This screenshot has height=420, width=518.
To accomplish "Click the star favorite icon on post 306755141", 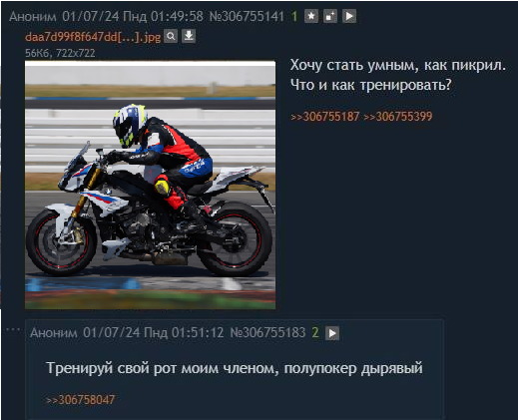I will (x=311, y=16).
